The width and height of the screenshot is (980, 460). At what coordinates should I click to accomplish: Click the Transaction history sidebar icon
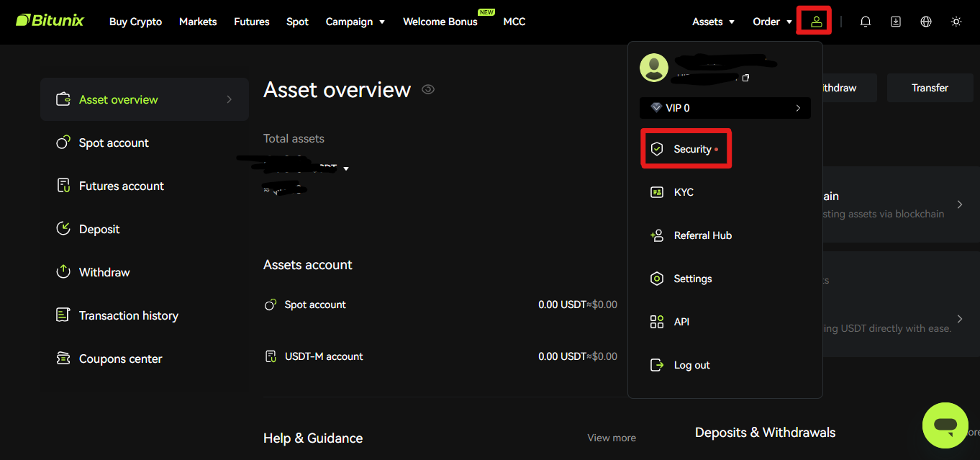[x=63, y=315]
